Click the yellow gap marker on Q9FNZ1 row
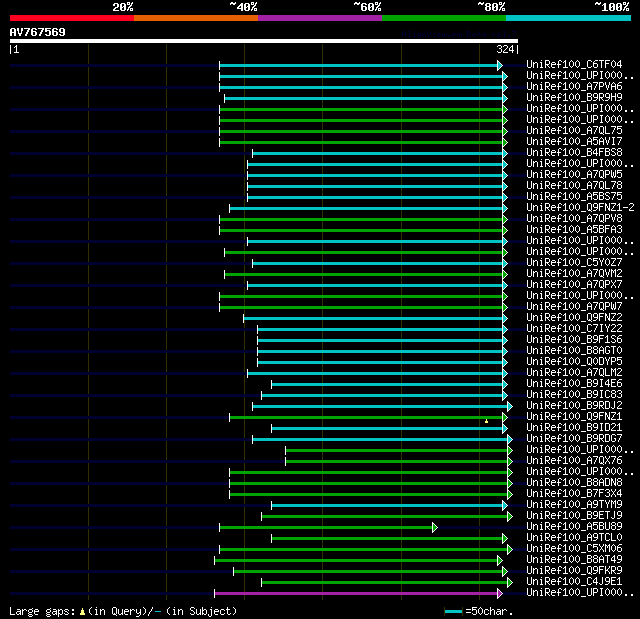Image resolution: width=640 pixels, height=619 pixels. [486, 421]
